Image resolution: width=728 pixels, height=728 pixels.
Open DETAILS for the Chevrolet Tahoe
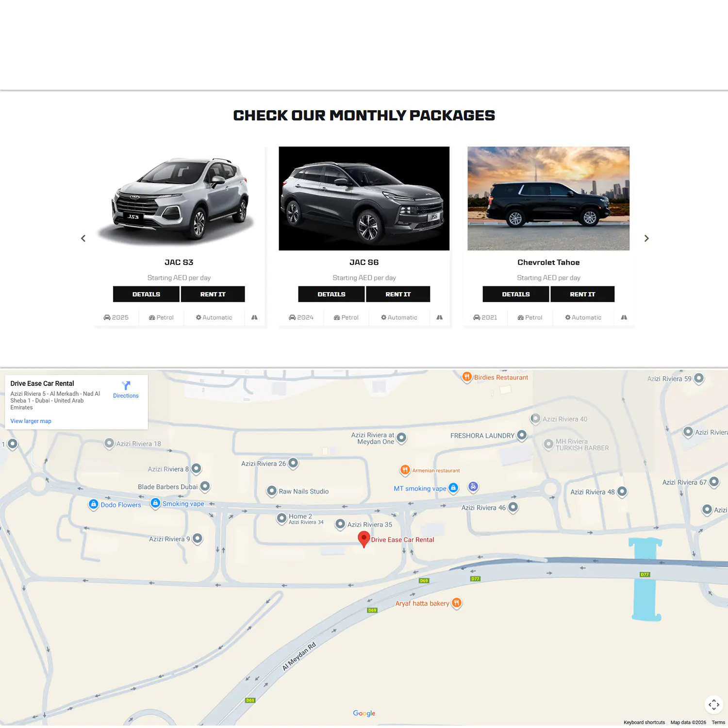pyautogui.click(x=515, y=294)
